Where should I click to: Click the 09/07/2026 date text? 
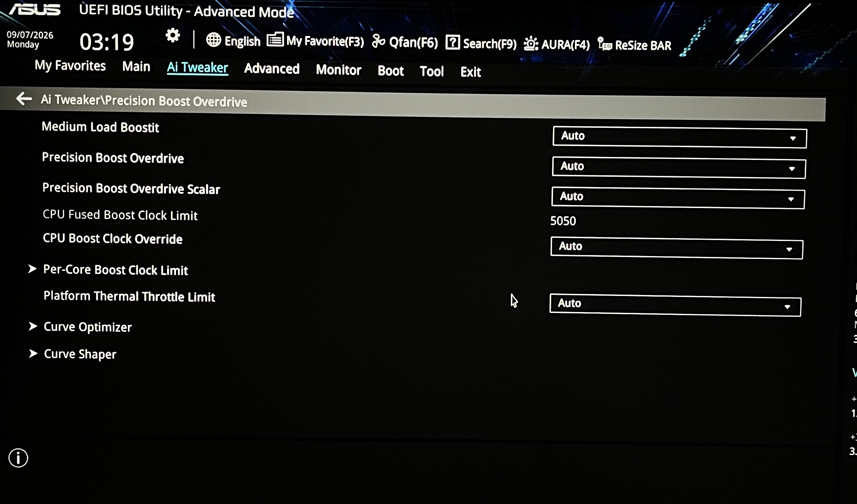click(x=30, y=35)
